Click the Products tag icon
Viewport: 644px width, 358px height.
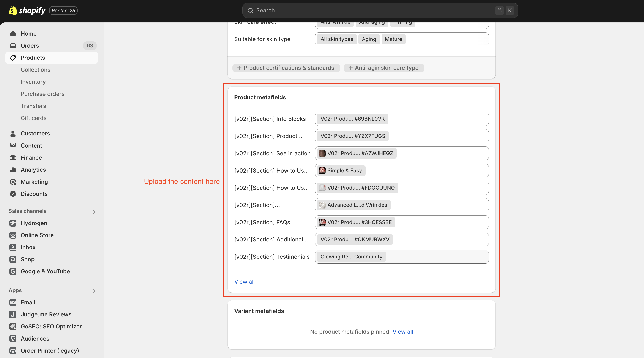point(13,58)
